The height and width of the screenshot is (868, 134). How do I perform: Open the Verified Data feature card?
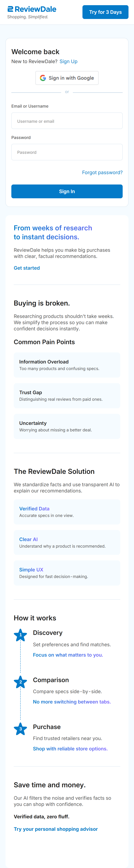tap(67, 512)
